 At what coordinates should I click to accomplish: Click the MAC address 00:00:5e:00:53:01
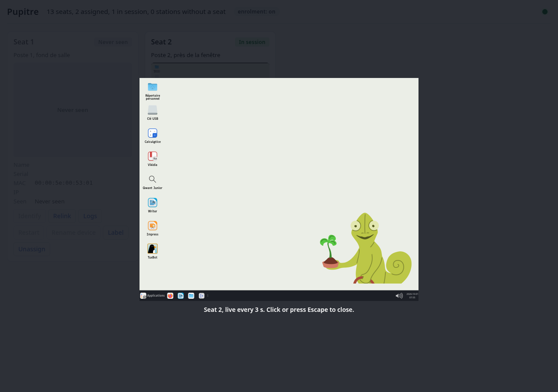click(64, 183)
